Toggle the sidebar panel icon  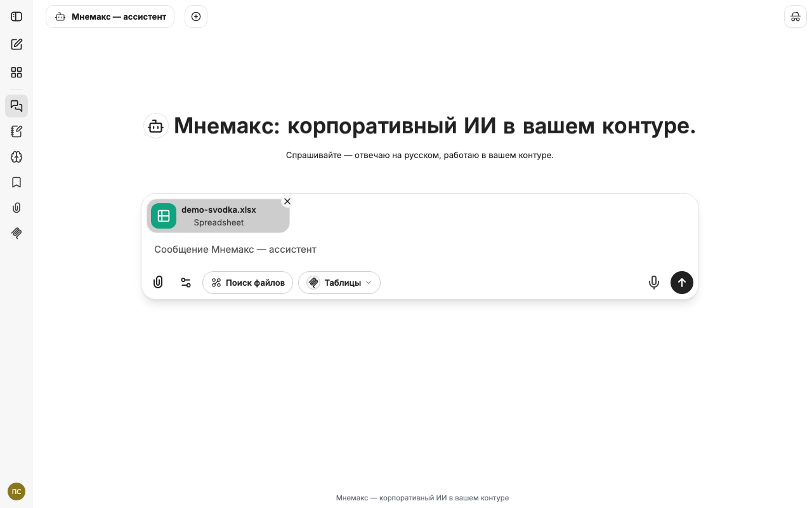coord(16,17)
